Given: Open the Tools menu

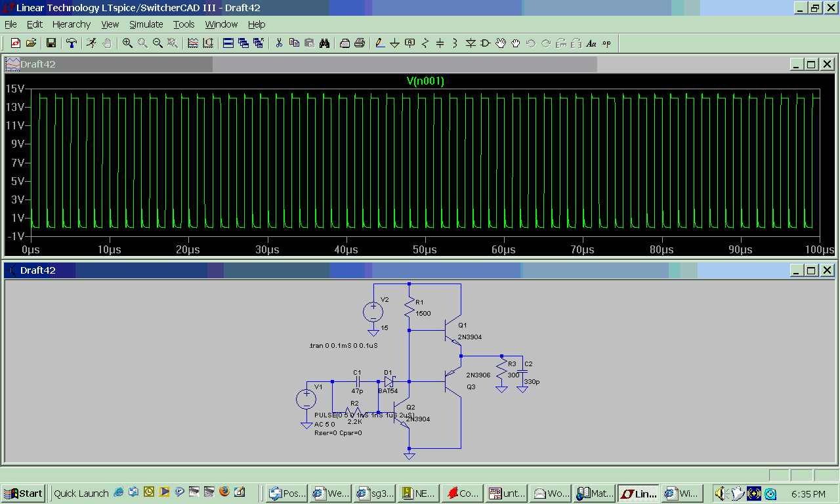Looking at the screenshot, I should click(x=184, y=24).
